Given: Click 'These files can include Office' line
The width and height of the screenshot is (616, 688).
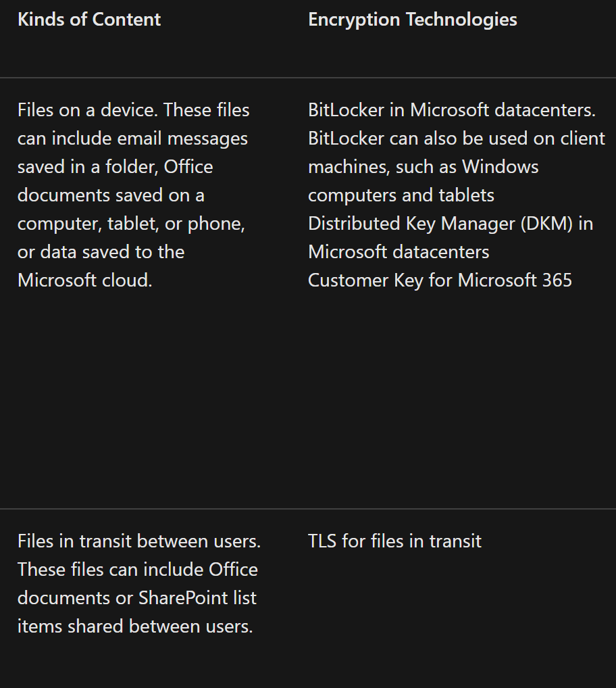Looking at the screenshot, I should 138,570.
